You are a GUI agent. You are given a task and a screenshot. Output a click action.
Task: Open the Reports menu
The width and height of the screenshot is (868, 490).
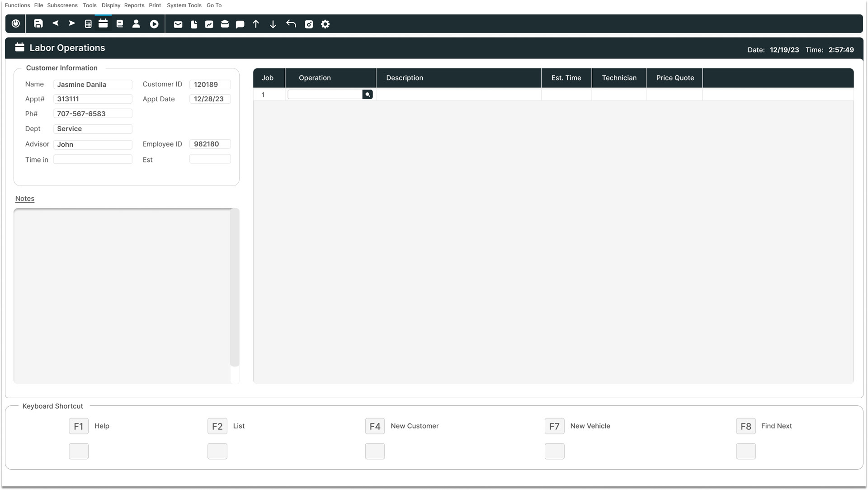coord(134,5)
